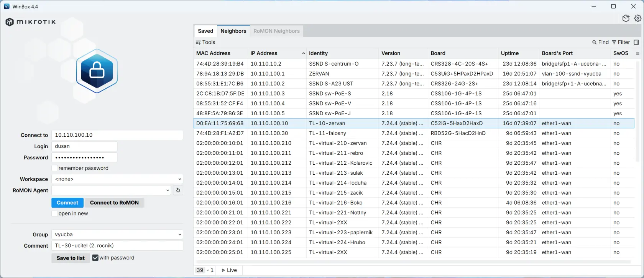Click the Uptime column header
Image resolution: width=644 pixels, height=278 pixels.
point(519,53)
